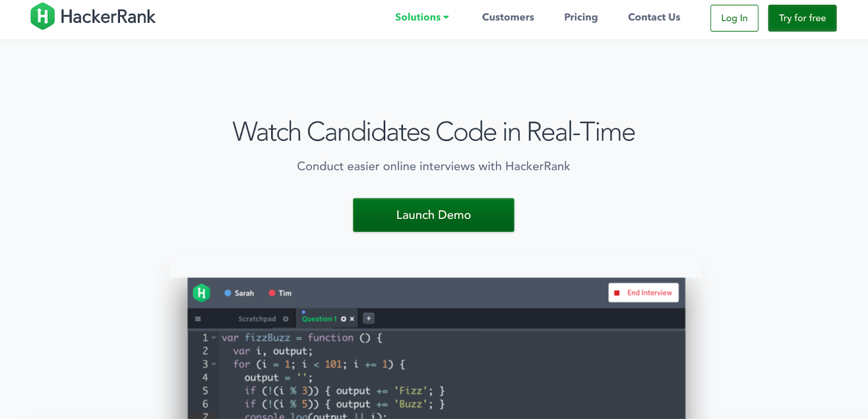Open the Solutions dropdown menu
This screenshot has width=868, height=419.
point(422,17)
